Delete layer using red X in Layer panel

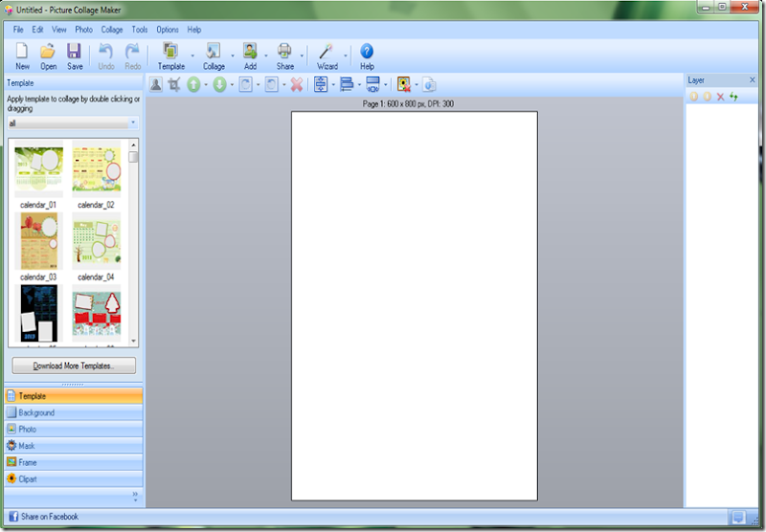coord(721,97)
